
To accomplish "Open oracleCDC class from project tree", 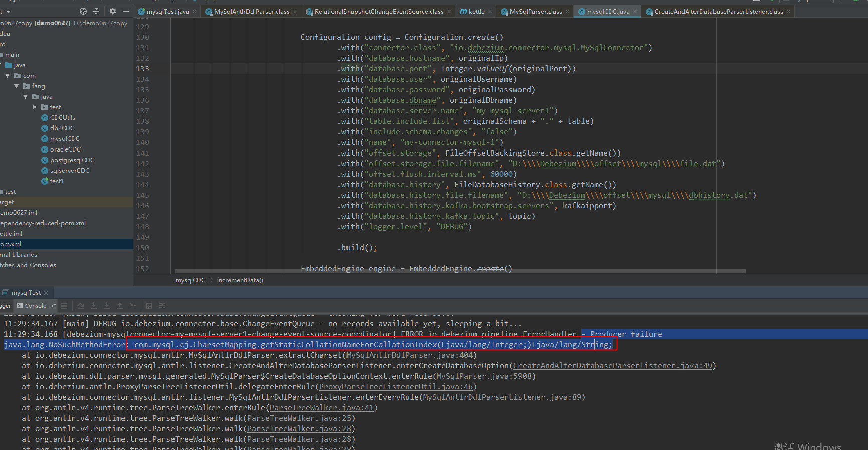I will coord(61,149).
